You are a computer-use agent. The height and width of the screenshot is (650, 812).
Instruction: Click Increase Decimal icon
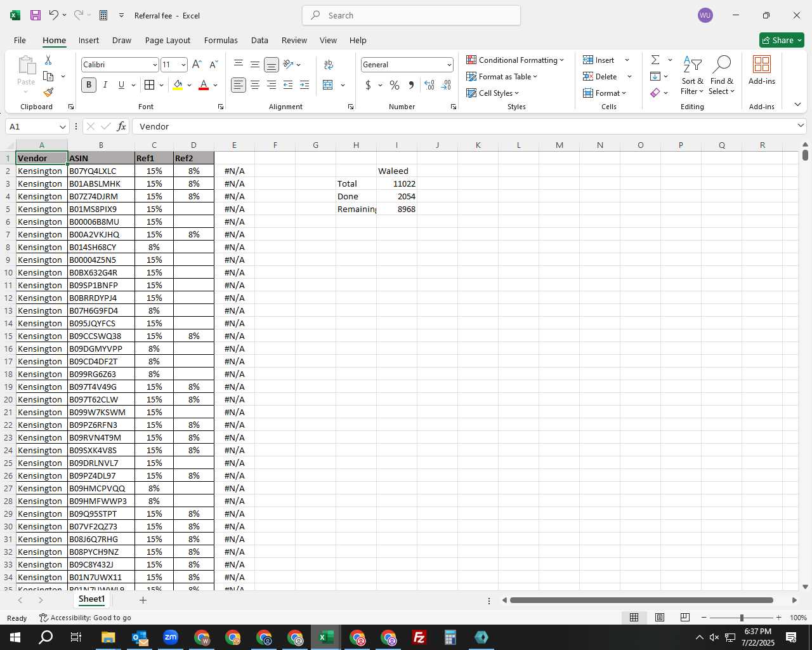[429, 85]
